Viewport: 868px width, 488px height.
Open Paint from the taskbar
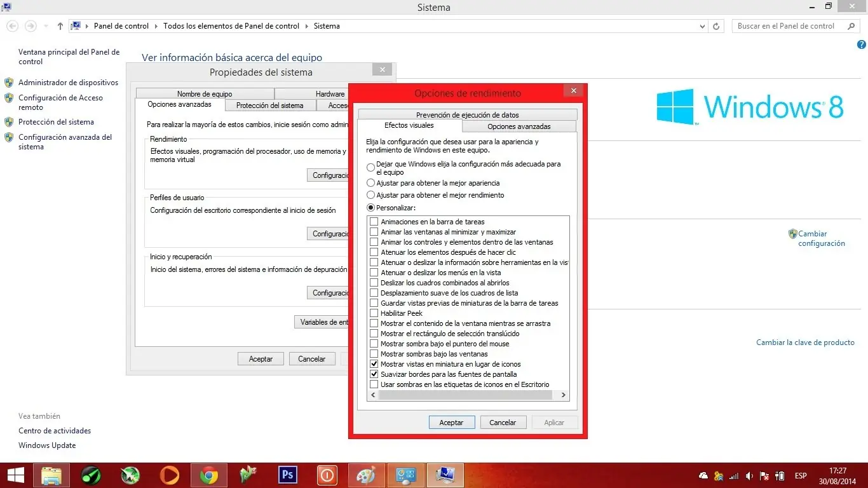coord(366,475)
